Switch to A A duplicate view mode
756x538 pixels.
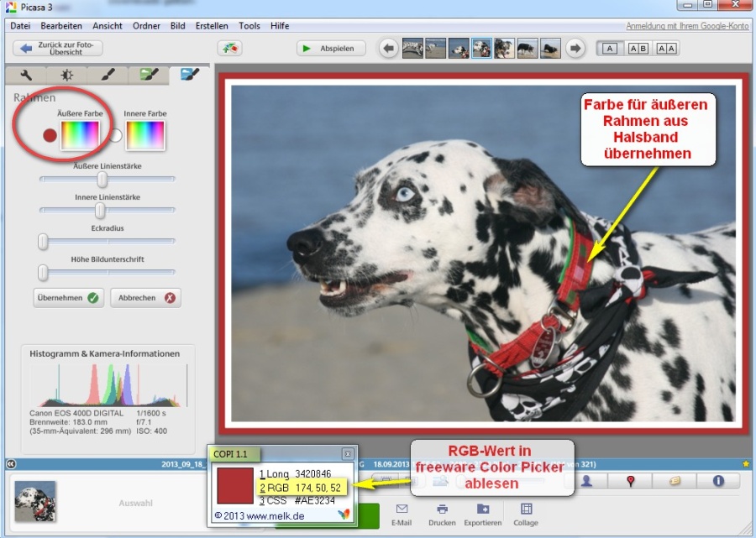[666, 48]
